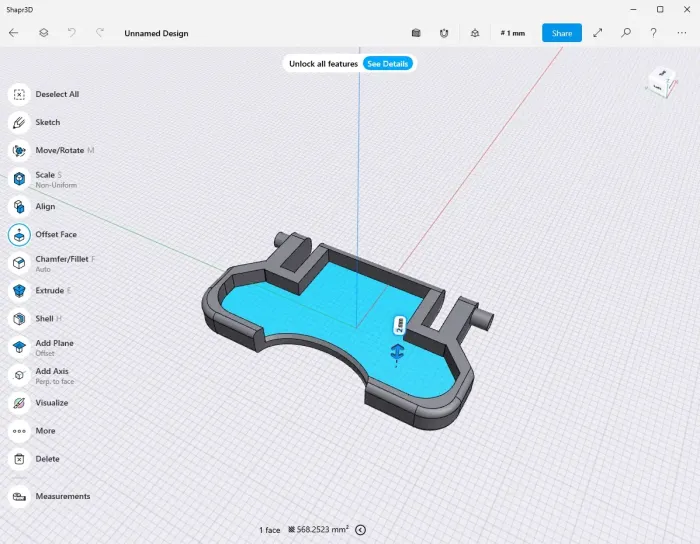Enter fullscreen with the expand arrows icon

[x=598, y=33]
